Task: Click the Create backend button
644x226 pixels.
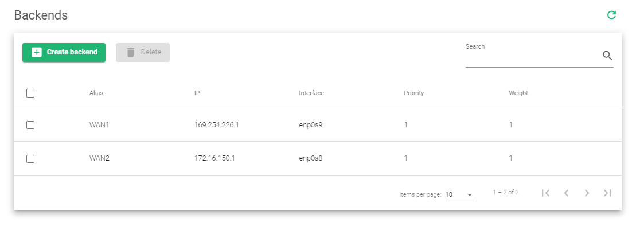Action: [x=64, y=53]
